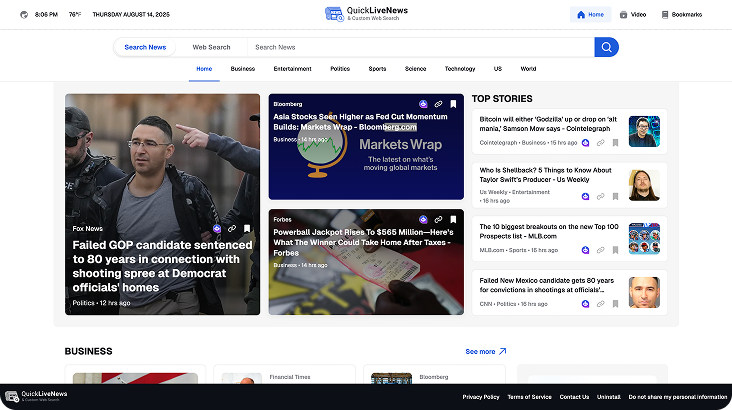This screenshot has width=732, height=410.
Task: Open Failed New Mexico candidate headline text
Action: tap(547, 285)
